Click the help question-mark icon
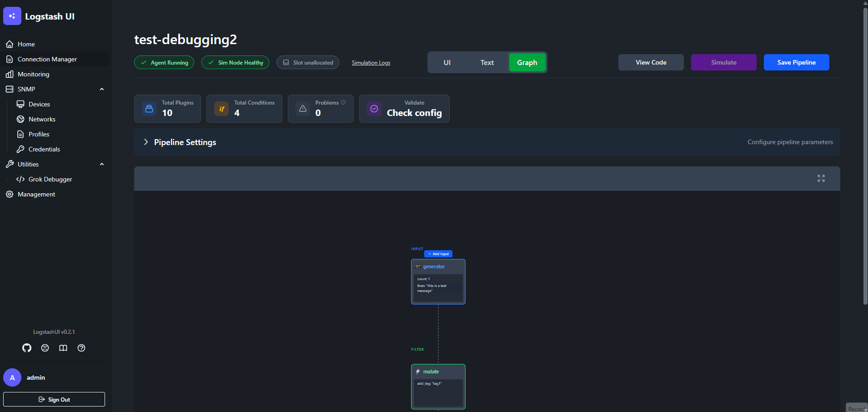This screenshot has width=868, height=412. [81, 348]
